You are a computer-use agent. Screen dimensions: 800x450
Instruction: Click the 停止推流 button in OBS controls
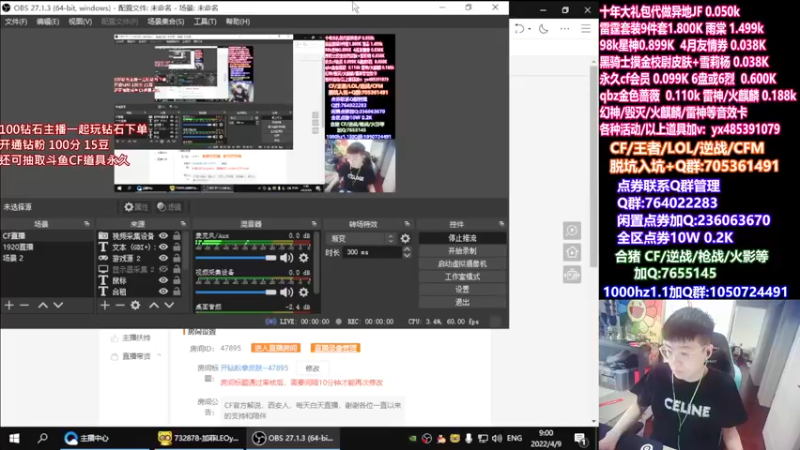click(462, 238)
